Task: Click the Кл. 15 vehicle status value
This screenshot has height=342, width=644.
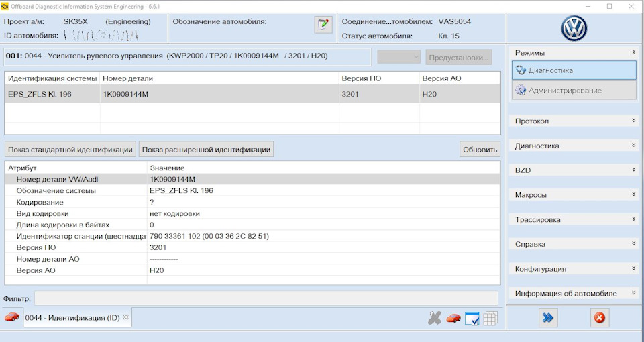Action: pyautogui.click(x=449, y=36)
